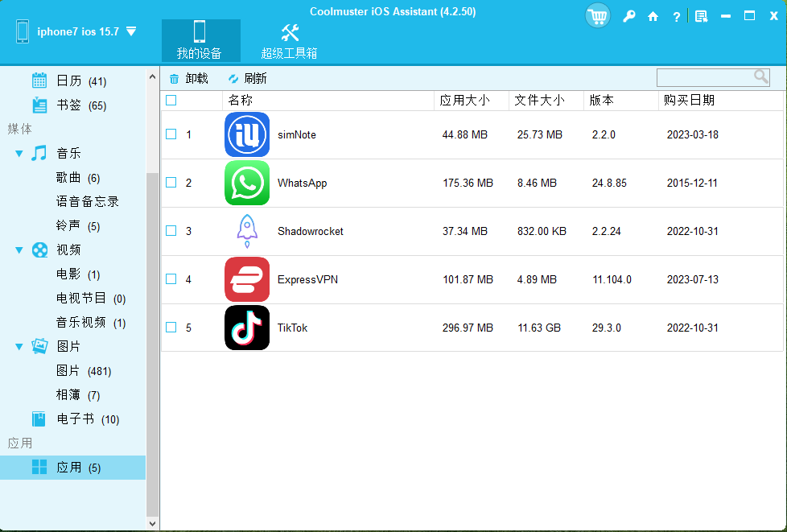Open the device selector dropdown arrow

[x=131, y=31]
